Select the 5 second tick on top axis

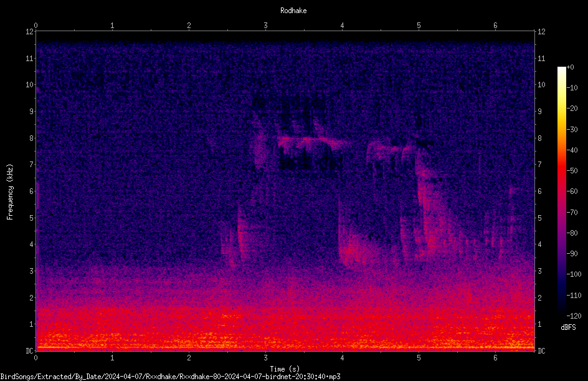pyautogui.click(x=419, y=26)
